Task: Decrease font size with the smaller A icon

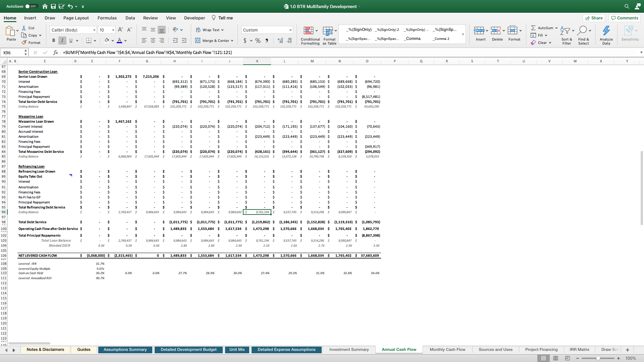Action: pyautogui.click(x=129, y=30)
